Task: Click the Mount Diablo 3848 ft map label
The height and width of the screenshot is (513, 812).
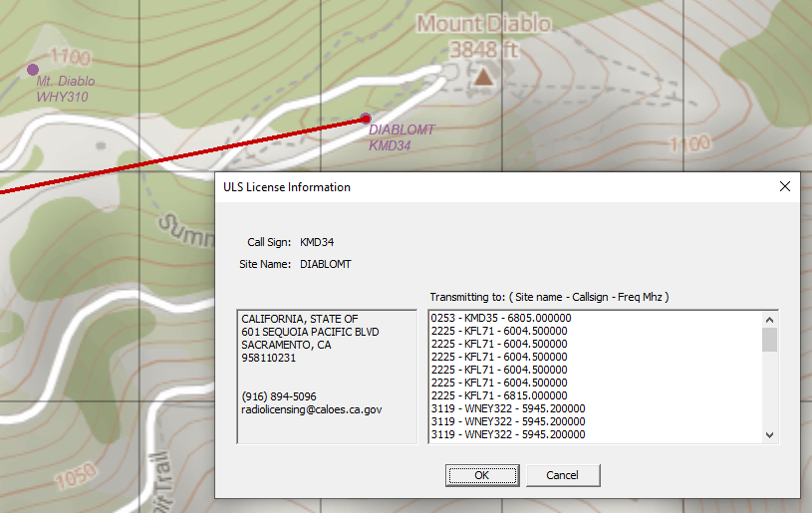Action: point(483,35)
